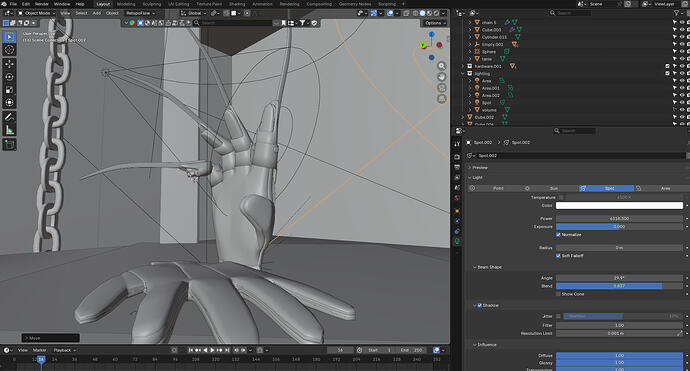Open the Render menu
Viewport: 690px width, 371px height.
(x=42, y=4)
